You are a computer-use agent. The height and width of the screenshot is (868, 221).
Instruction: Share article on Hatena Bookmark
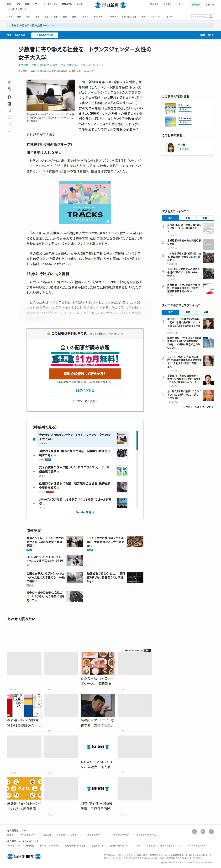pyautogui.click(x=9, y=104)
